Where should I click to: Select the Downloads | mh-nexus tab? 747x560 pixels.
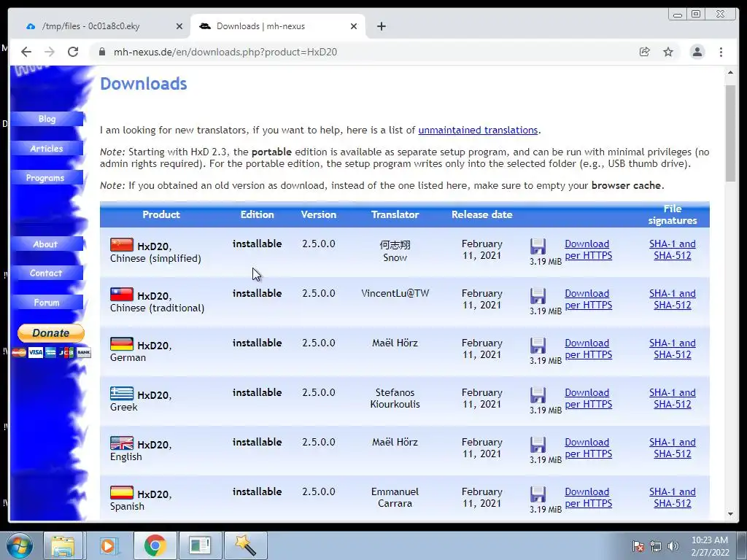[x=278, y=26]
